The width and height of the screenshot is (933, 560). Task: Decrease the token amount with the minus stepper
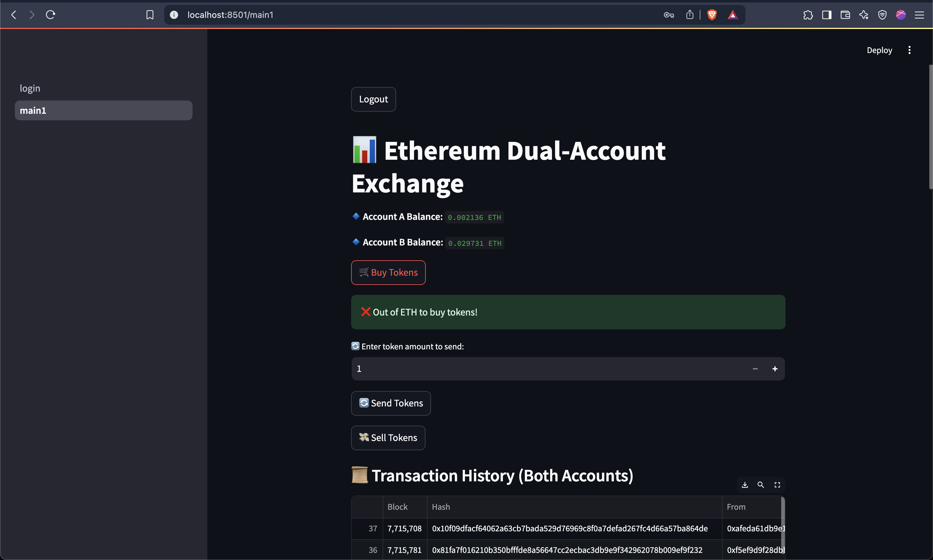point(755,369)
